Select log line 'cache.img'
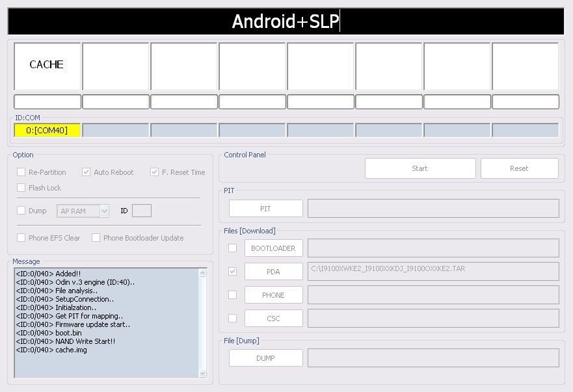This screenshot has width=573, height=392. click(51, 350)
